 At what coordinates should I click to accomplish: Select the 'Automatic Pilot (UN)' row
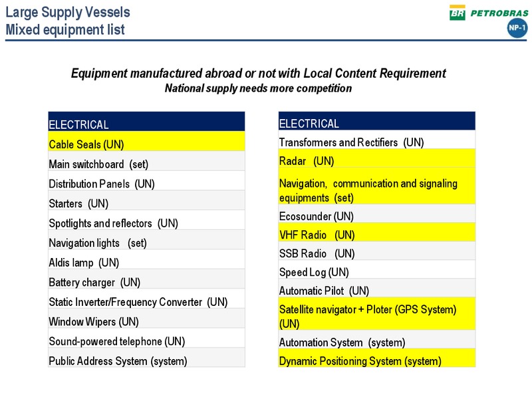tap(377, 288)
